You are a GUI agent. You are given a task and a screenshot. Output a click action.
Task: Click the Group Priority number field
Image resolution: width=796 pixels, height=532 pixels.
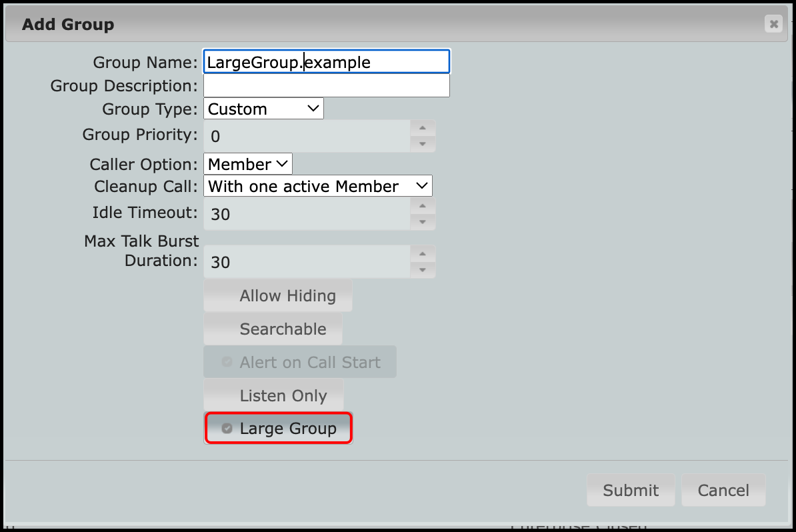(307, 137)
